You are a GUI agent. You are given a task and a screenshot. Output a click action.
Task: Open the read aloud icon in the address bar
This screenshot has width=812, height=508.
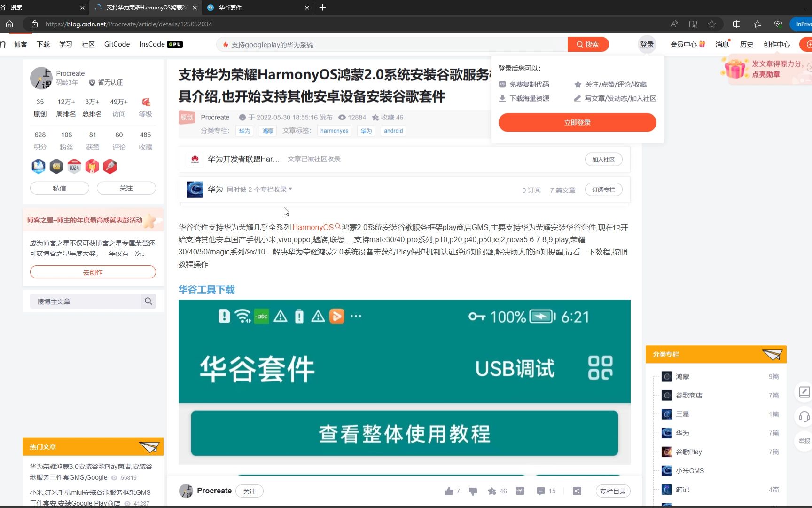674,24
